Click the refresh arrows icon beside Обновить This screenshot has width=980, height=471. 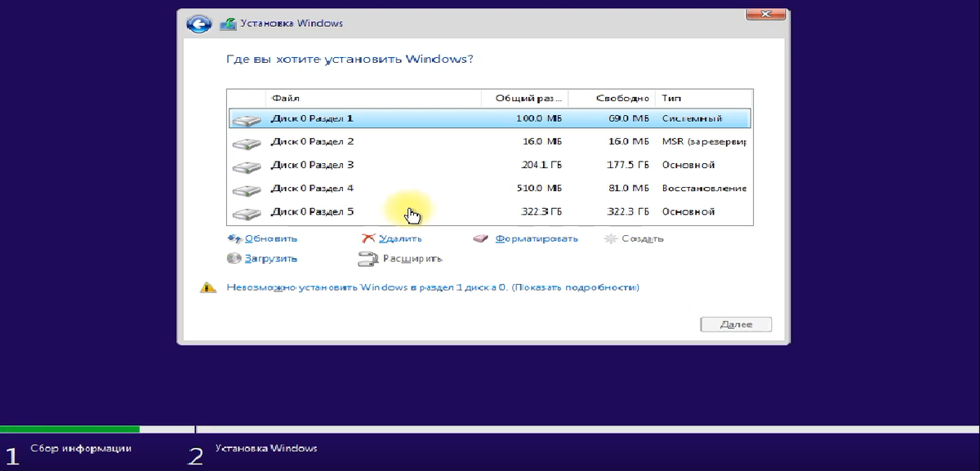[x=234, y=238]
